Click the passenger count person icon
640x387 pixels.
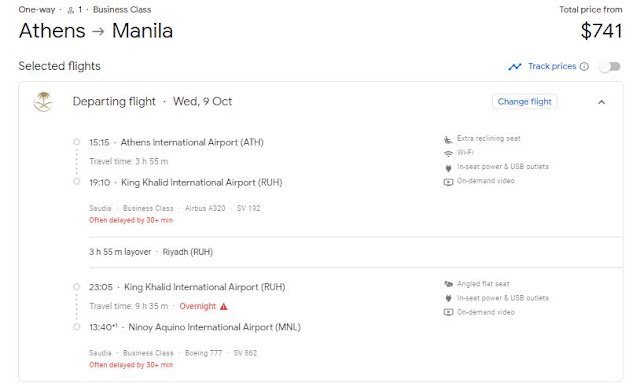pos(71,10)
